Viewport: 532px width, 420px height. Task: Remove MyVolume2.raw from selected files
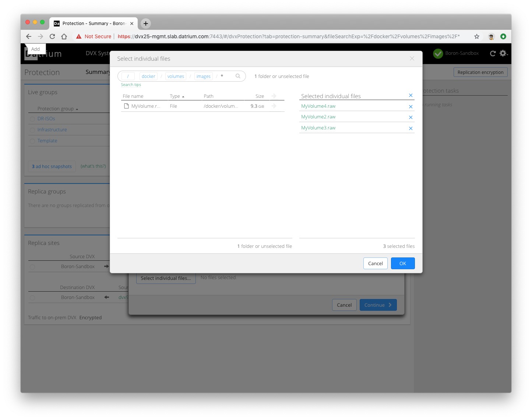[411, 117]
